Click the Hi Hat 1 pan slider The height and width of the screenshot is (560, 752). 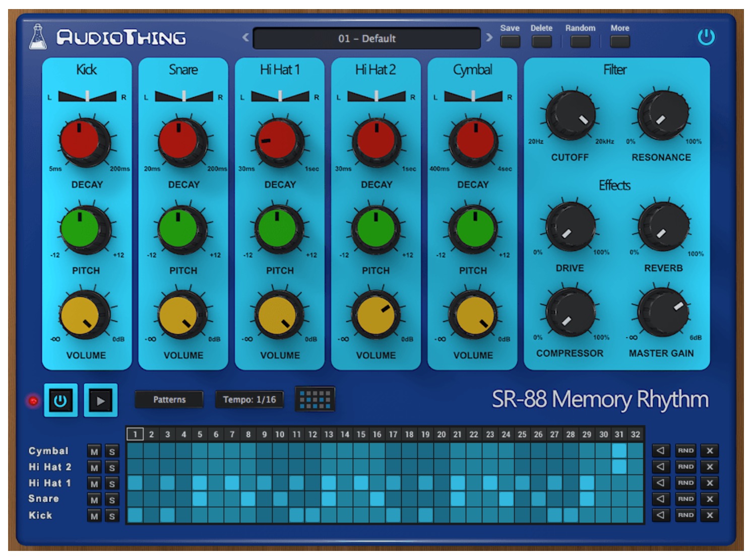point(280,96)
